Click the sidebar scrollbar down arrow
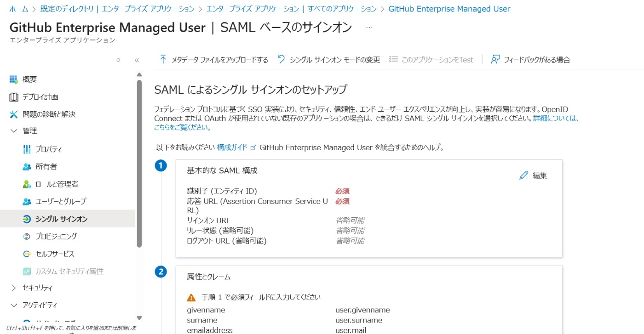 point(139,318)
